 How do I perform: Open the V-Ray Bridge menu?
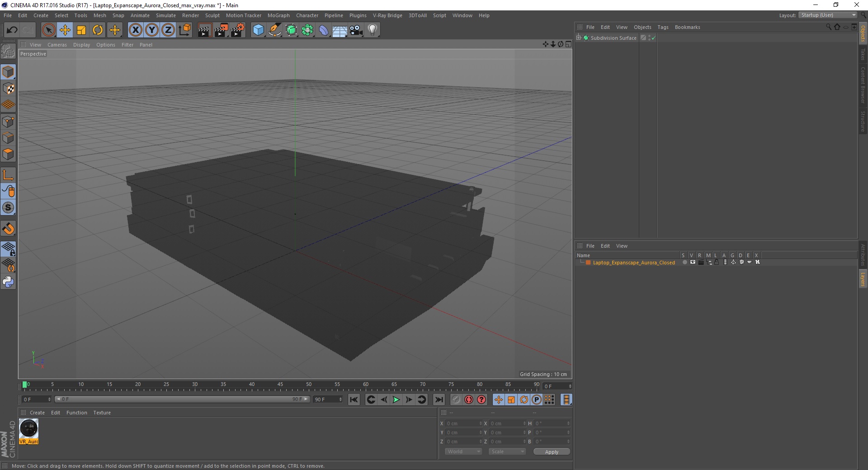(387, 15)
